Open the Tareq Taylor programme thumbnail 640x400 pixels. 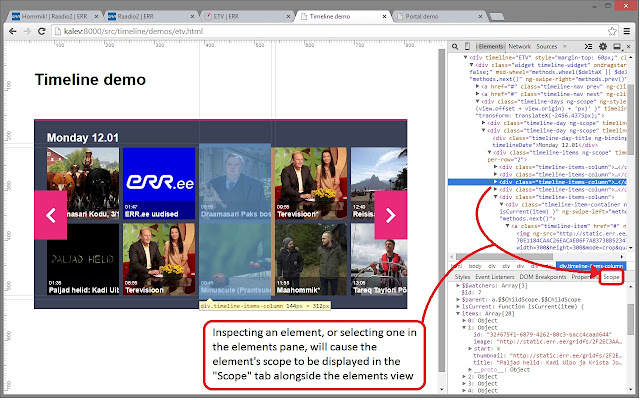(379, 259)
